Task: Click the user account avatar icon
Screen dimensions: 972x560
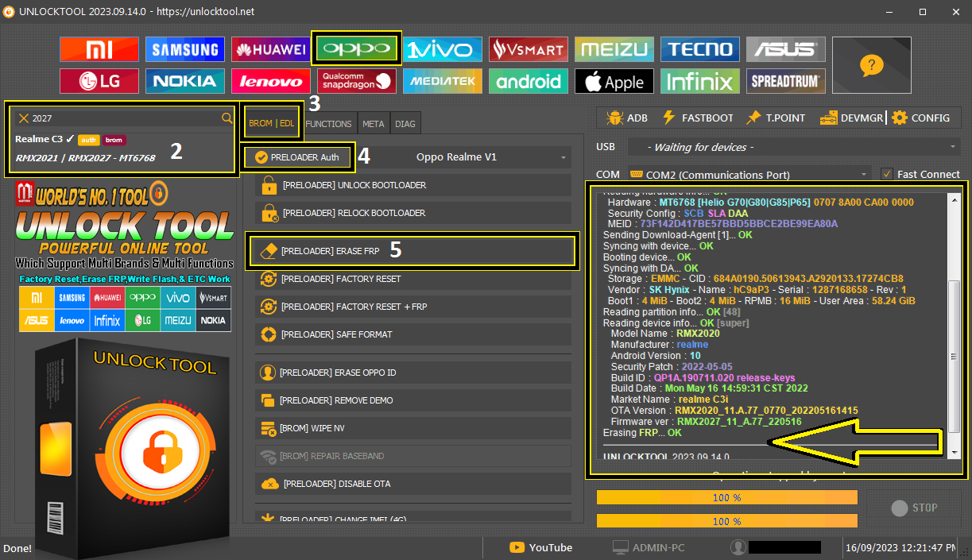Action: pos(738,547)
